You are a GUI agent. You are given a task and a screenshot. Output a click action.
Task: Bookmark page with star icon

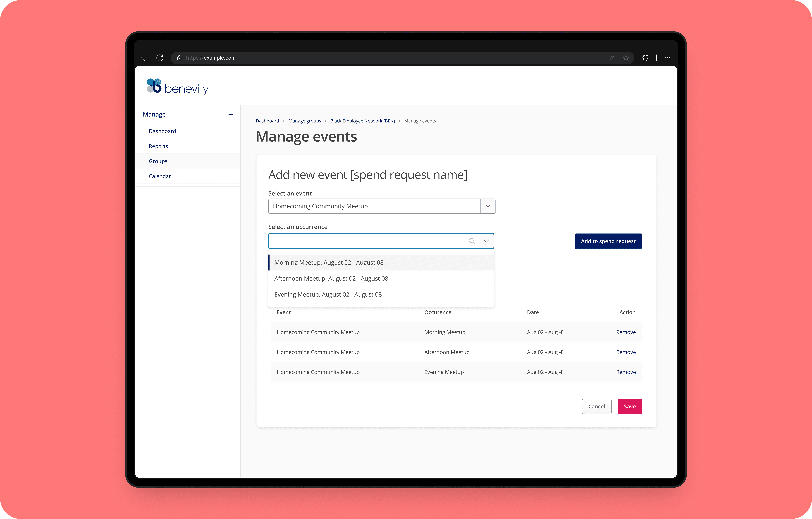tap(626, 58)
